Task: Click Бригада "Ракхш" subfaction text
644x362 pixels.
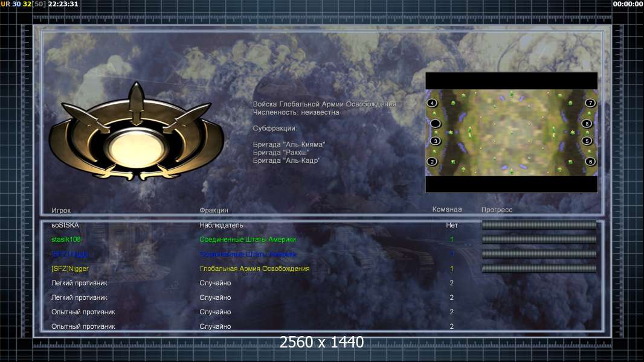Action: click(x=281, y=153)
